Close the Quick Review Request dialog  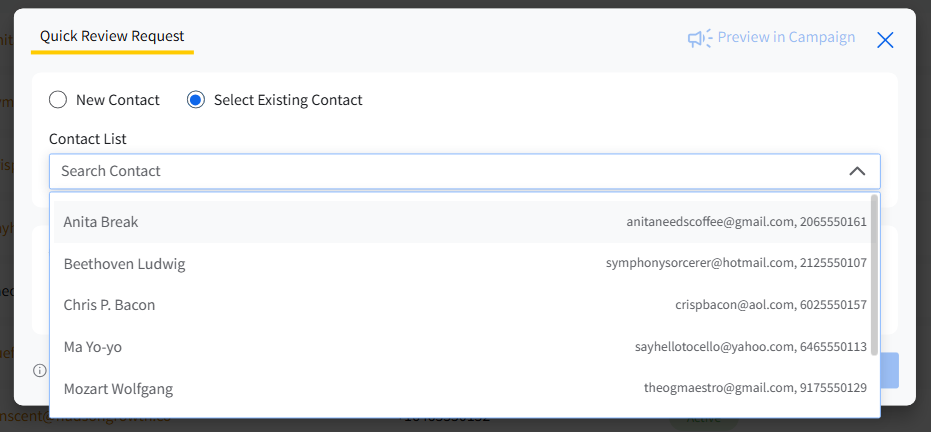[x=885, y=40]
